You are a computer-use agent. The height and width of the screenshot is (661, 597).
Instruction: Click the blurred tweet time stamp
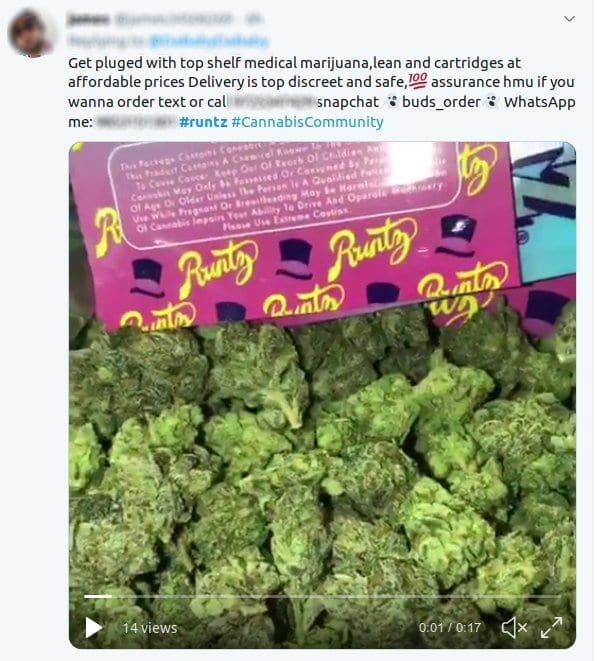coord(255,19)
